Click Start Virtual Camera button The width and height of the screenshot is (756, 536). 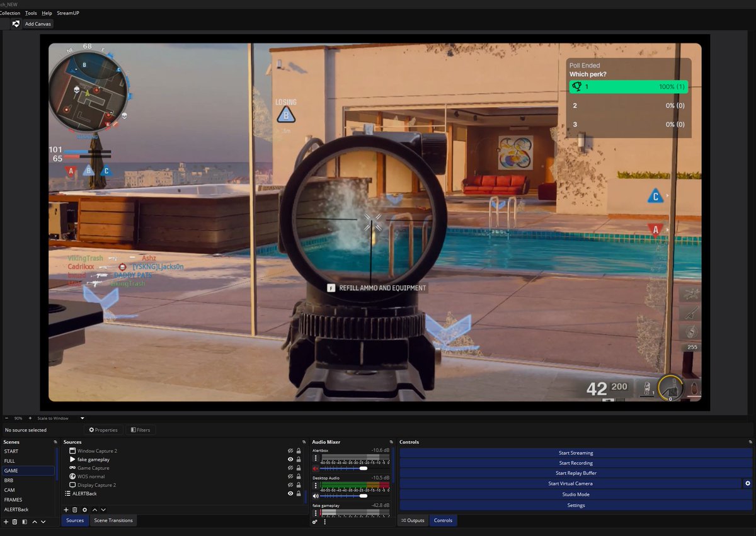pyautogui.click(x=571, y=483)
